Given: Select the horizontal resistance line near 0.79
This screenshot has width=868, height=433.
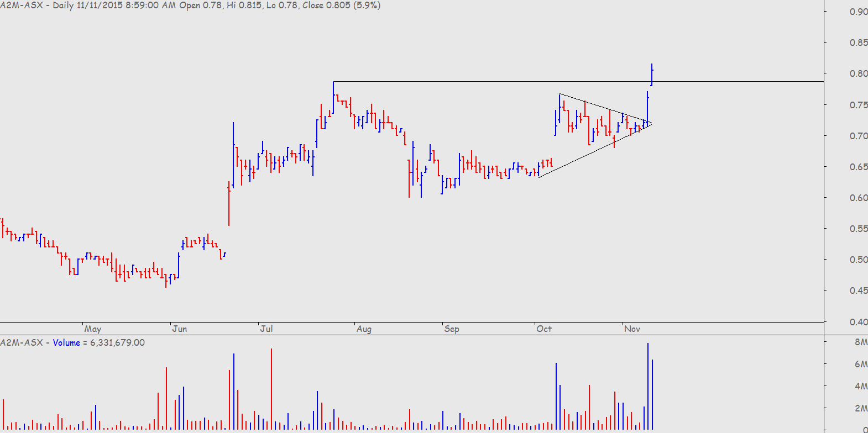Looking at the screenshot, I should click(x=578, y=82).
